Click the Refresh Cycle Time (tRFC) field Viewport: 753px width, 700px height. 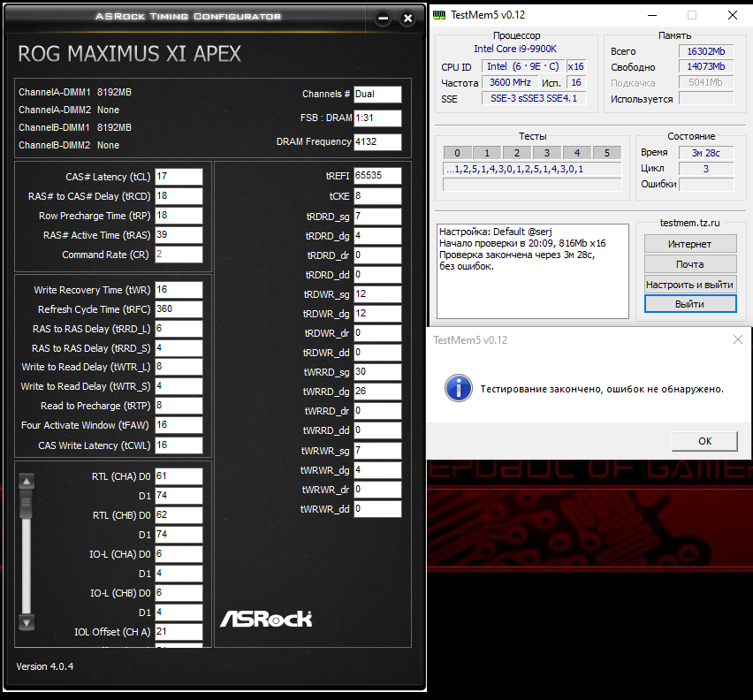click(x=179, y=309)
